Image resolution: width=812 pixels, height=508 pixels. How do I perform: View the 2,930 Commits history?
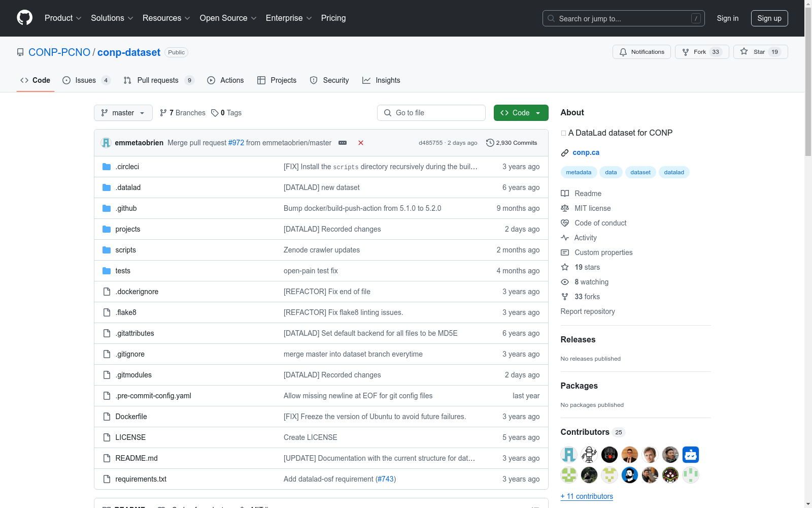pyautogui.click(x=512, y=143)
